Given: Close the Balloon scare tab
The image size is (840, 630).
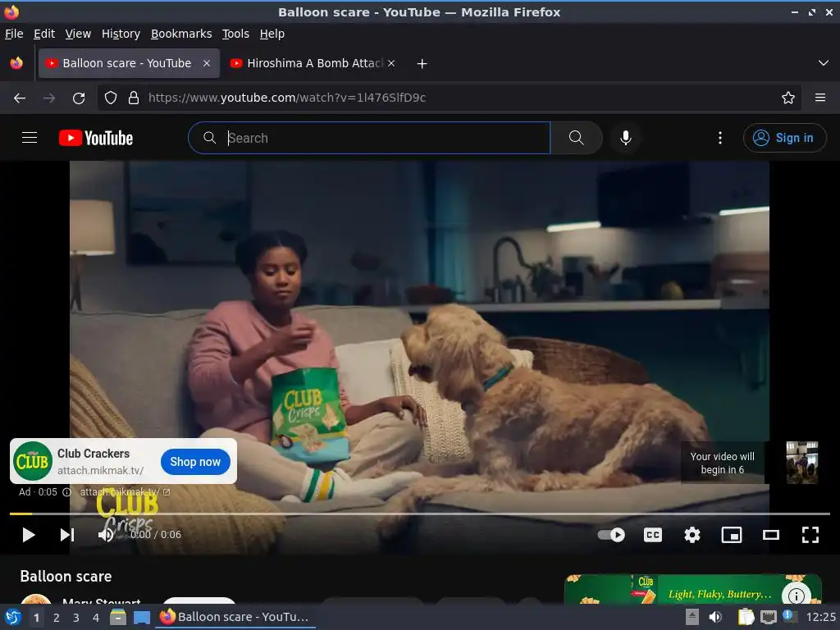Looking at the screenshot, I should coord(206,63).
